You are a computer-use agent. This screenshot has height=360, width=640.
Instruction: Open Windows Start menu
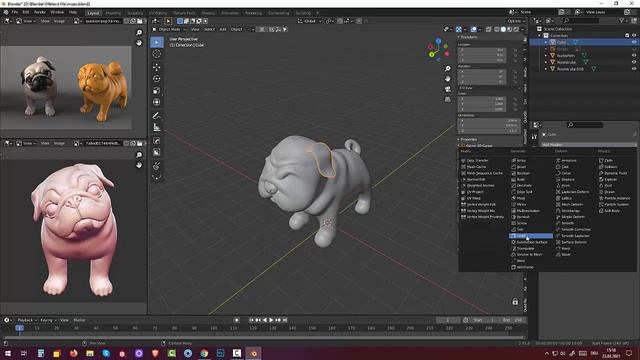click(x=8, y=353)
